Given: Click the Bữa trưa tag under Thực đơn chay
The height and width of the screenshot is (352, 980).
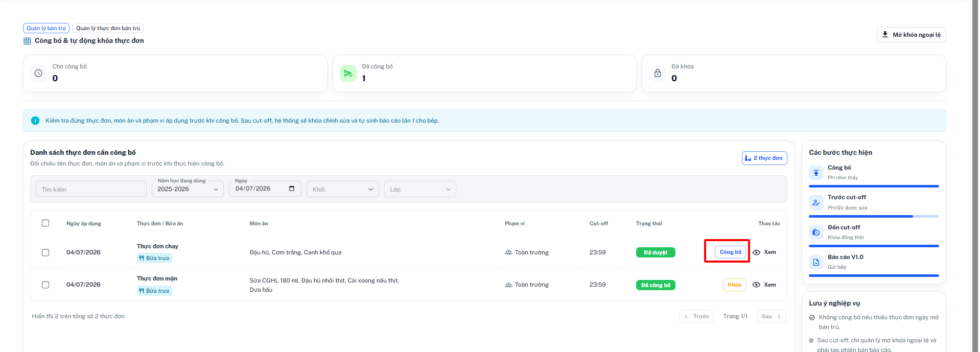Looking at the screenshot, I should coord(154,258).
